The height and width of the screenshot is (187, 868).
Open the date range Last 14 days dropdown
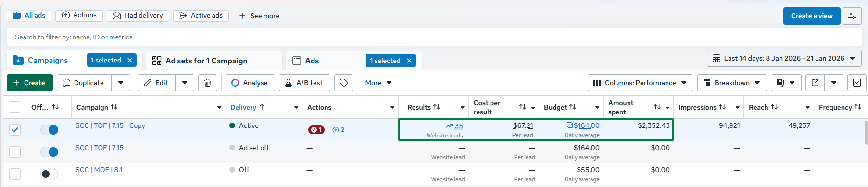pos(784,58)
